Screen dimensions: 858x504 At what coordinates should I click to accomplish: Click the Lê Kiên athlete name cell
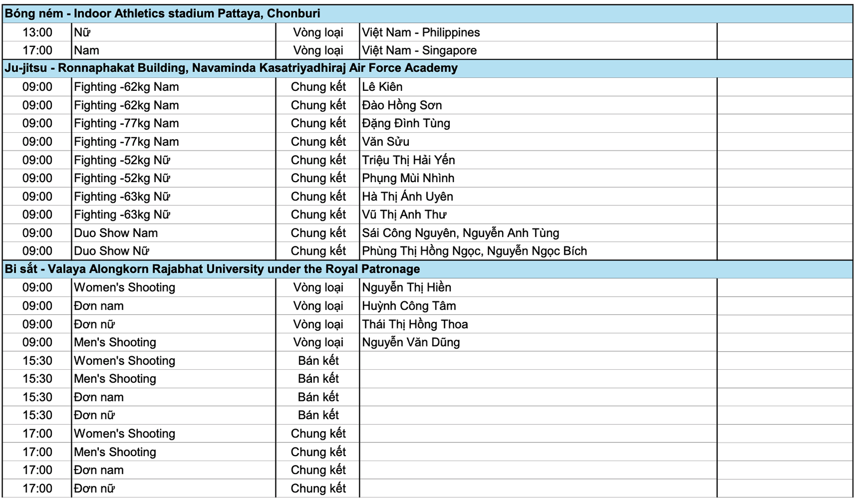point(382,87)
